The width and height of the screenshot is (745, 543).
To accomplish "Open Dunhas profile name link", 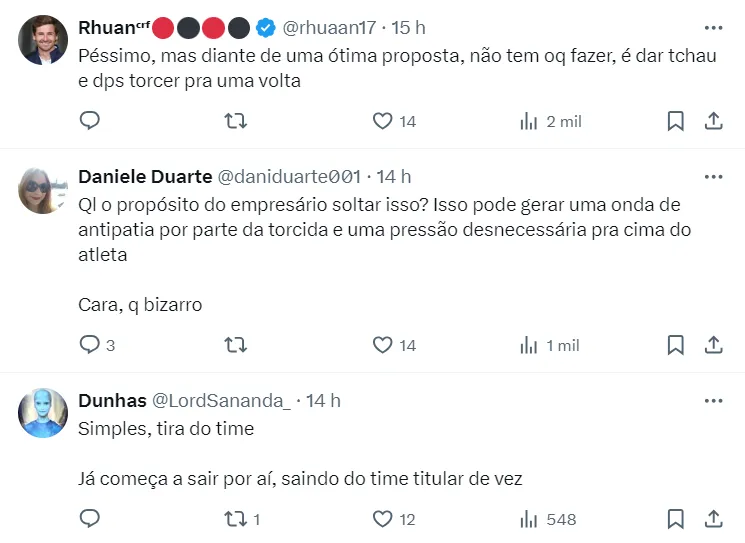I will tap(111, 401).
